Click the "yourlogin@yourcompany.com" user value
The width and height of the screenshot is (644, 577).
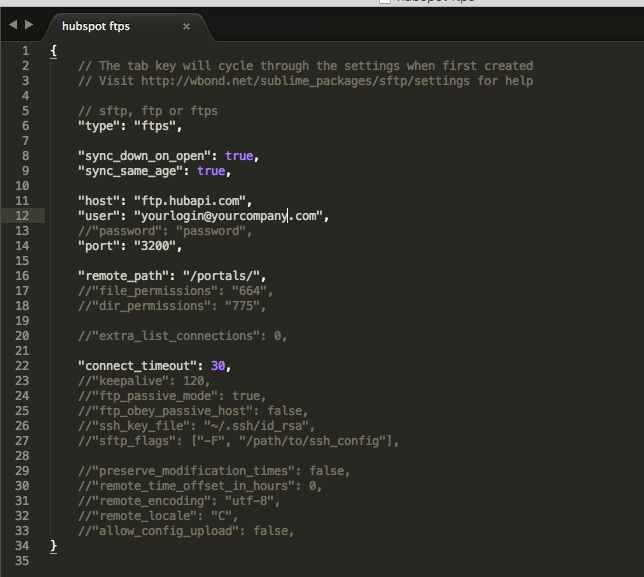(229, 216)
